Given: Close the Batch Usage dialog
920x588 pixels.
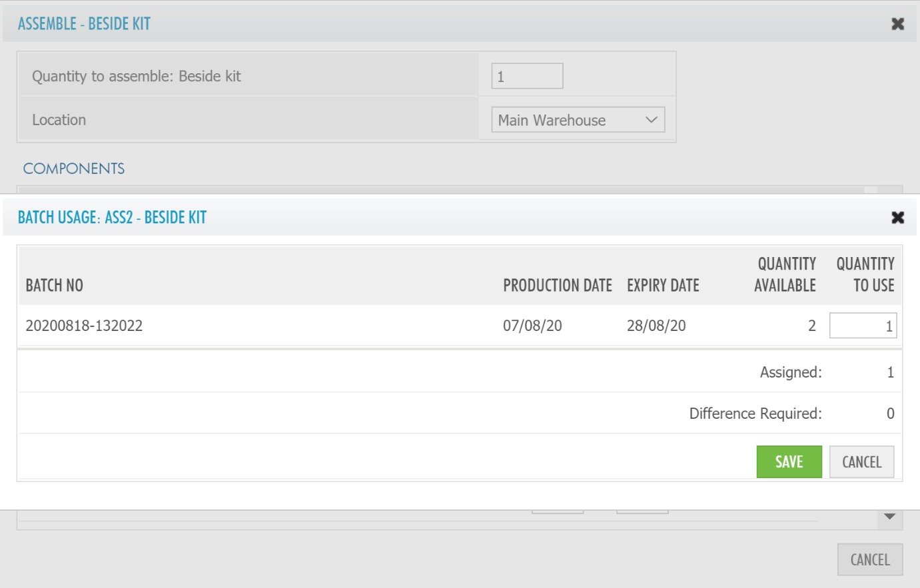Looking at the screenshot, I should click(x=897, y=218).
